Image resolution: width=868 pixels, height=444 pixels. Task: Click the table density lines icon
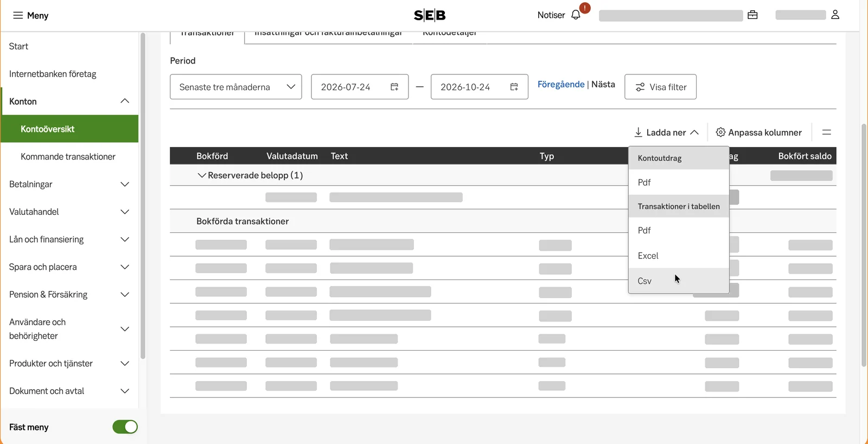(827, 132)
